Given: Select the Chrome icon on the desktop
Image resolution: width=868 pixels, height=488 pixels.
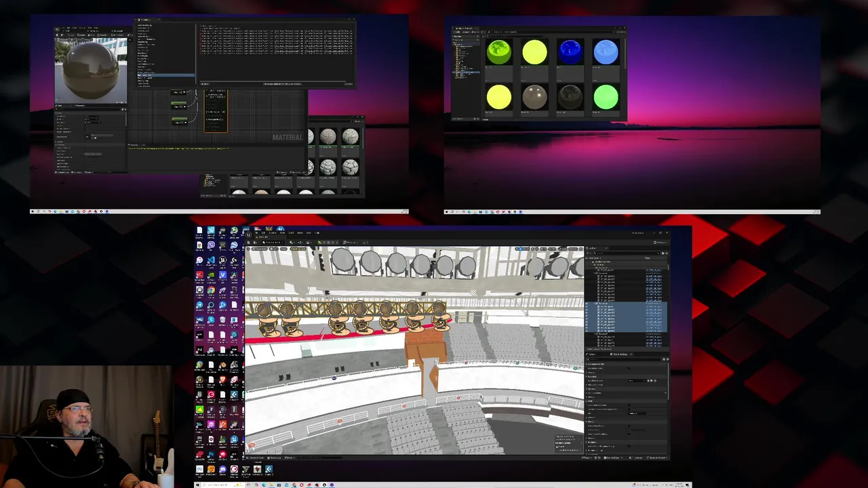Looking at the screenshot, I should [211, 290].
